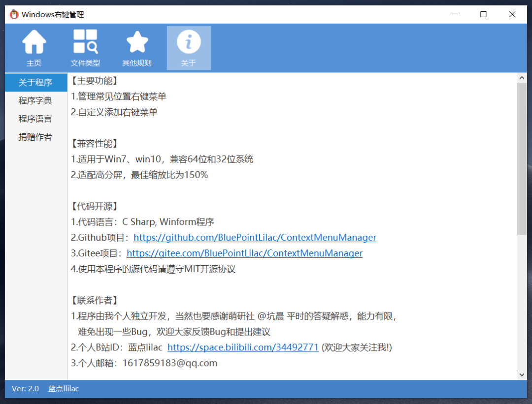Click the MIT开源协议 line
Screen dimensions: 532x404
tap(153, 269)
